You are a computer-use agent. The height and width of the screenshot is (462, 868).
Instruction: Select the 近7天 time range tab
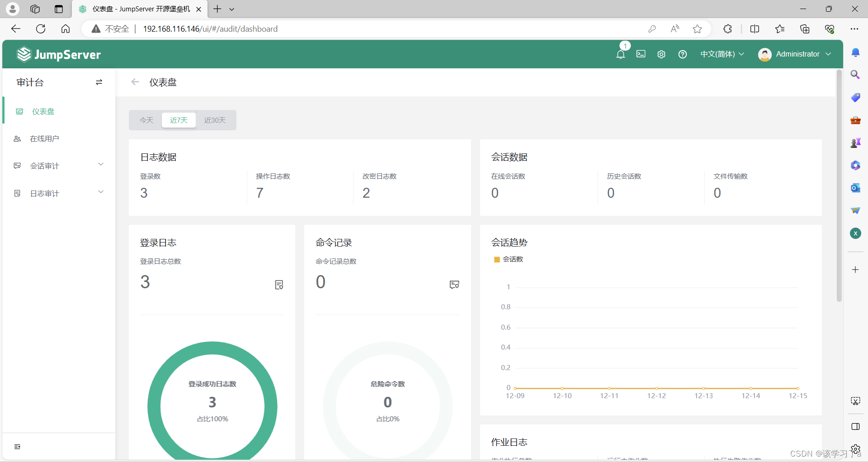[179, 120]
